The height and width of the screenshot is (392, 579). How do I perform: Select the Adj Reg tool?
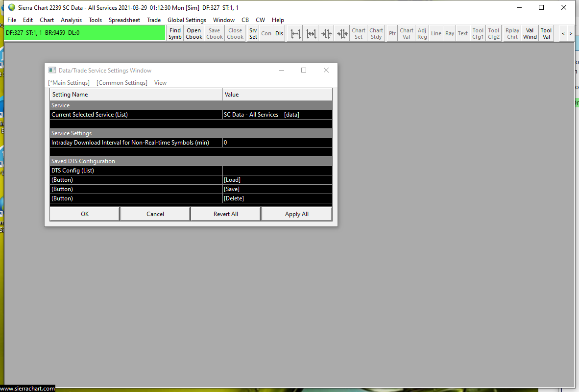coord(422,34)
